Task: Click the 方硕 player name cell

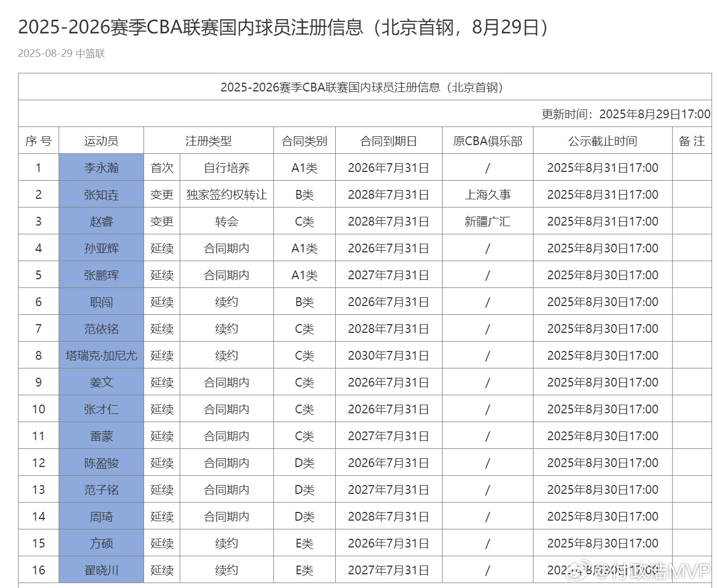Action: tap(101, 543)
